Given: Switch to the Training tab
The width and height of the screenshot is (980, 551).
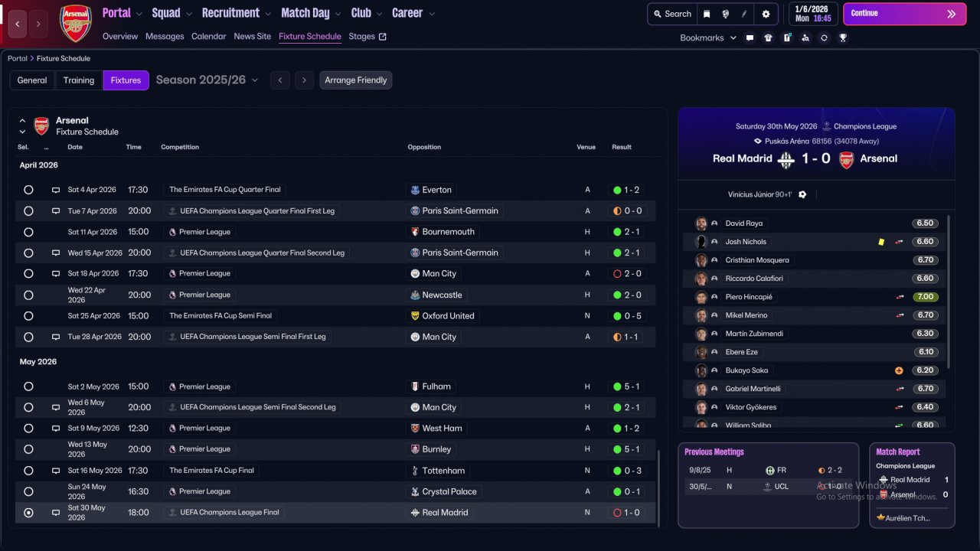Looking at the screenshot, I should [x=79, y=80].
